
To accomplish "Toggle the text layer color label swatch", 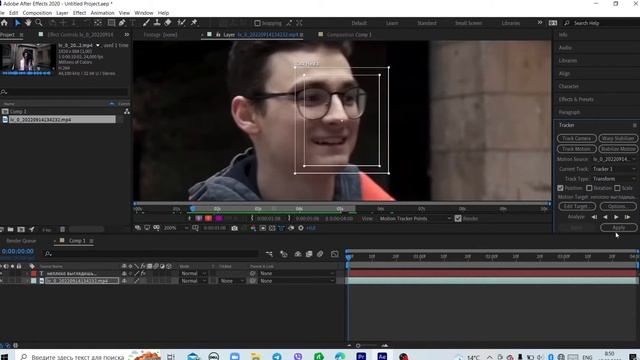I will pyautogui.click(x=33, y=273).
